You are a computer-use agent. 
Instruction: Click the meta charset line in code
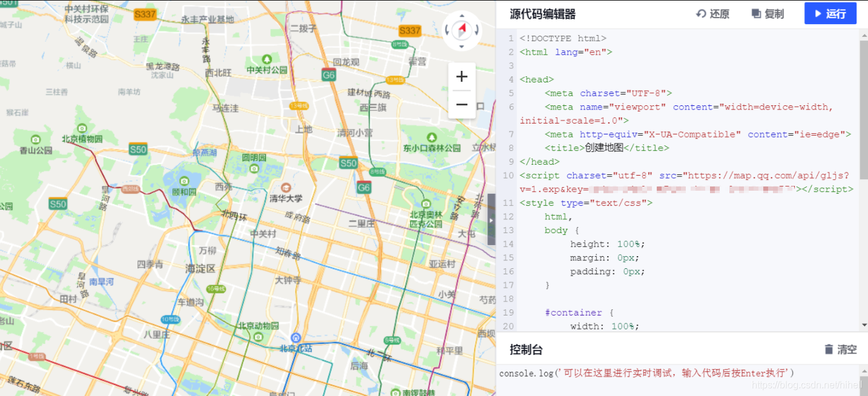point(608,93)
